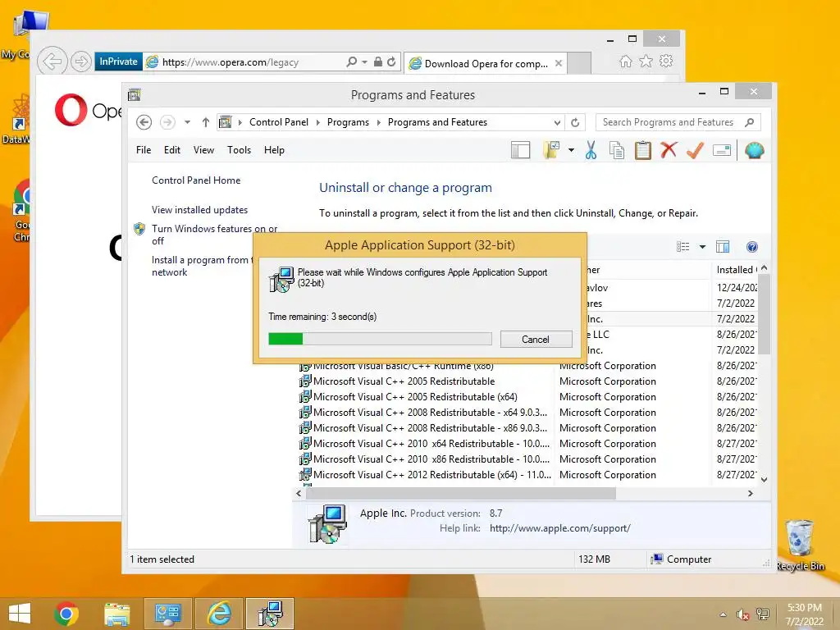Click the Paste clipboard toolbar icon
840x630 pixels.
click(643, 151)
